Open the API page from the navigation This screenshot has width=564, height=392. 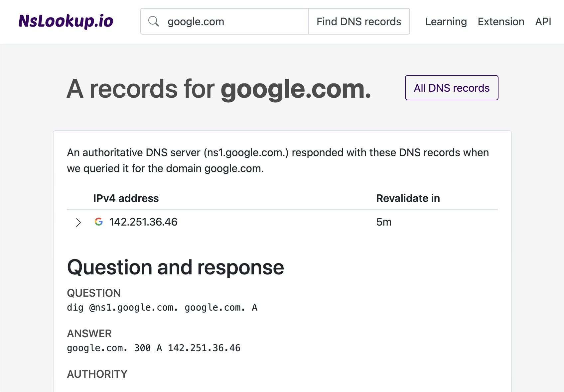point(543,21)
